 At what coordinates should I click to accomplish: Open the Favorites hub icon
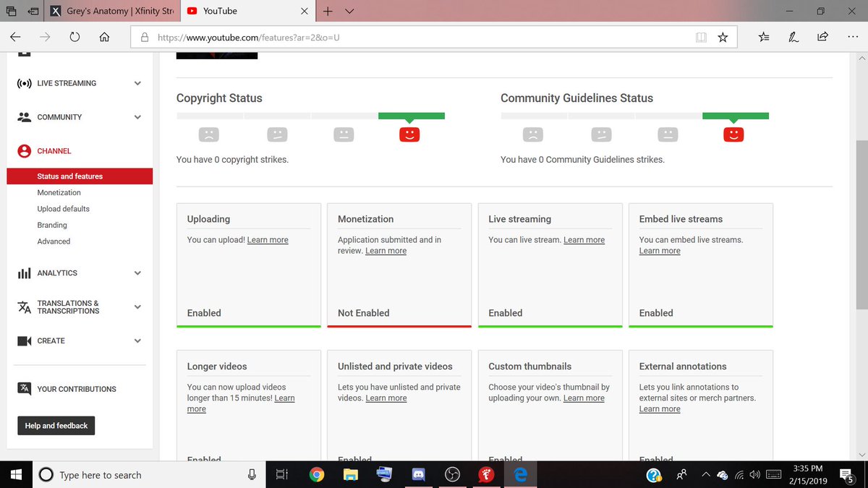(765, 37)
